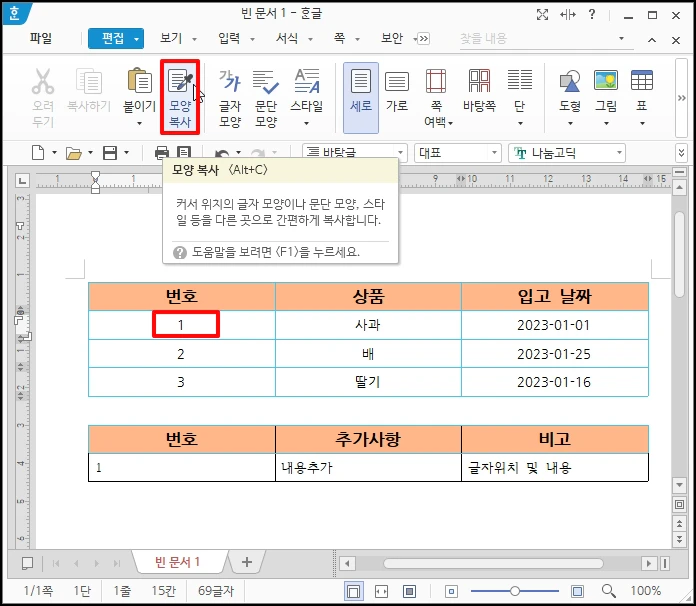Expand the 쪽 여백 dropdown arrow
This screenshot has width=696, height=606.
point(450,123)
